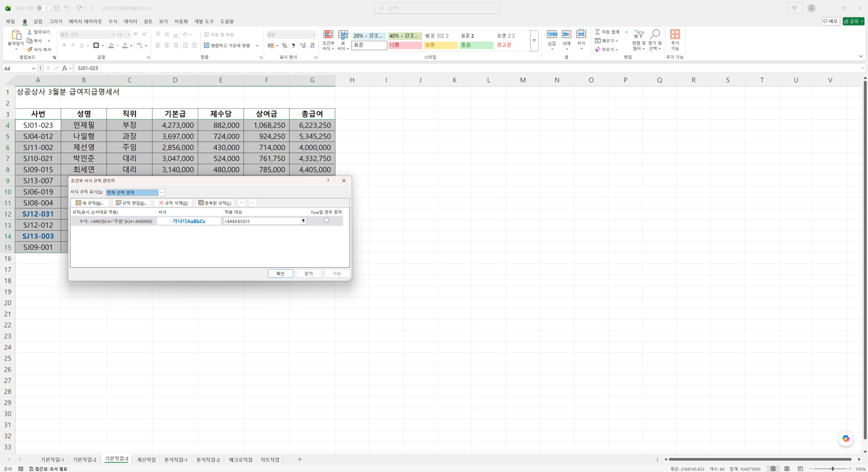Click the decrease decimal icon
868x472 pixels.
(312, 46)
